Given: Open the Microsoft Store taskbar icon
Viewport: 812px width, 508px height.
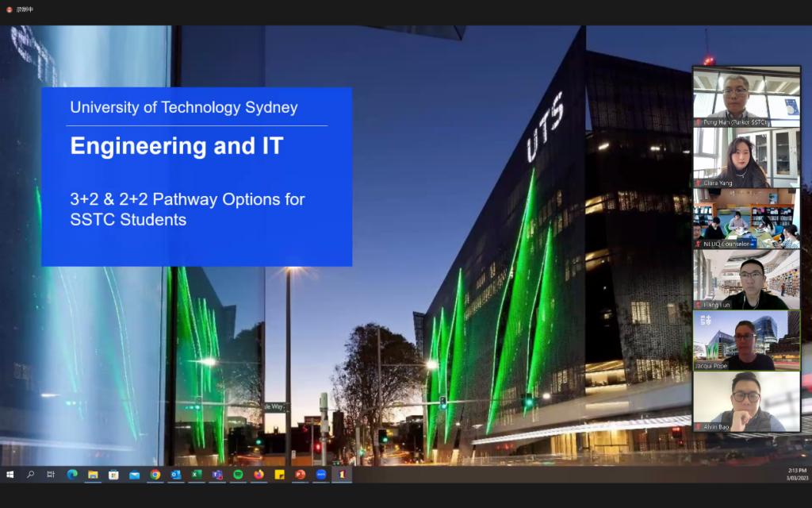Looking at the screenshot, I should (x=113, y=475).
